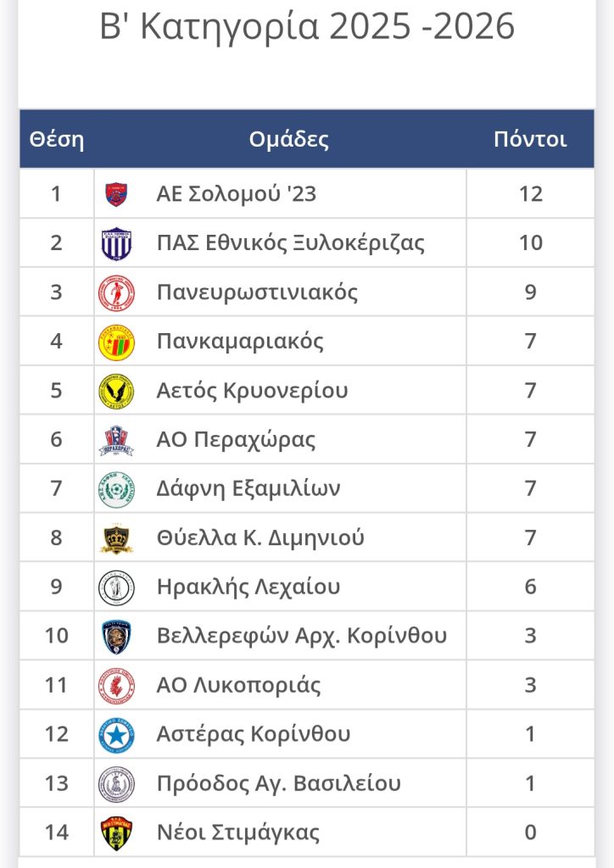
Task: Click the Ηρακλής Λεχαίου round logo
Action: tap(116, 587)
